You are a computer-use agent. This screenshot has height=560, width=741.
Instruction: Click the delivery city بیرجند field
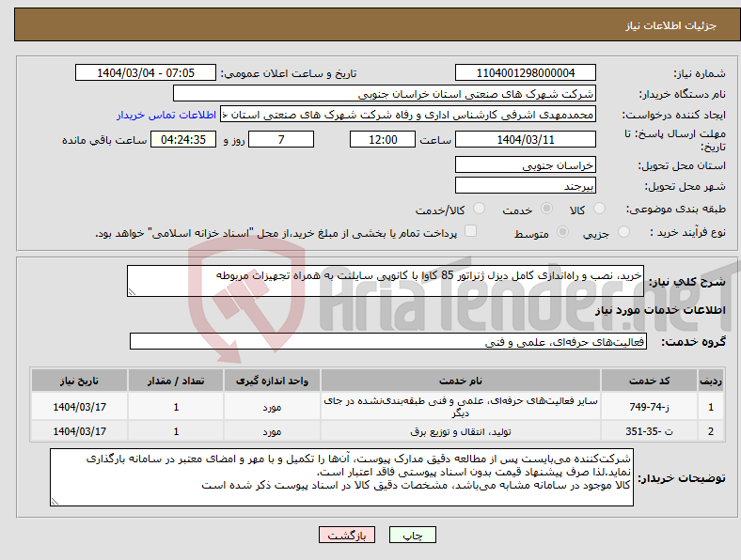[x=526, y=185]
